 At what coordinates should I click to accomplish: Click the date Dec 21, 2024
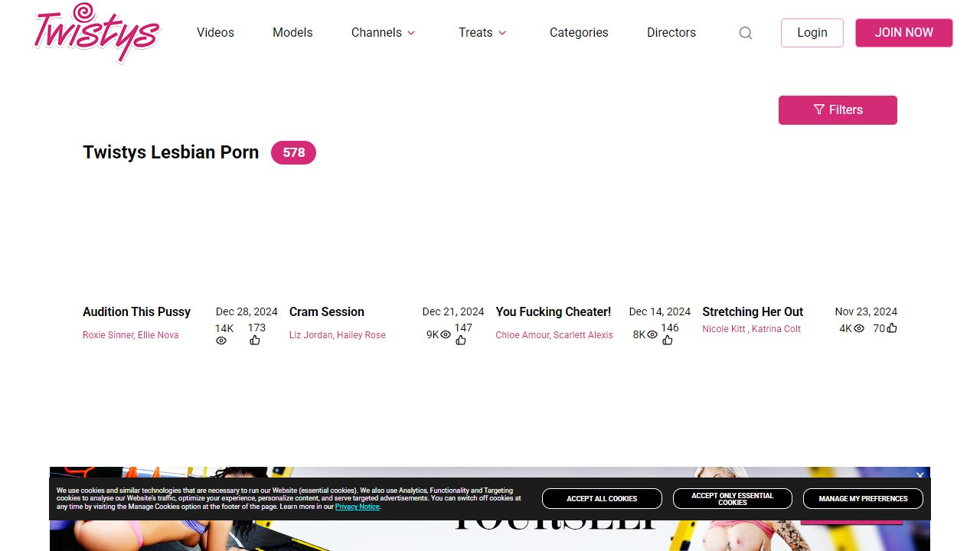pos(453,311)
